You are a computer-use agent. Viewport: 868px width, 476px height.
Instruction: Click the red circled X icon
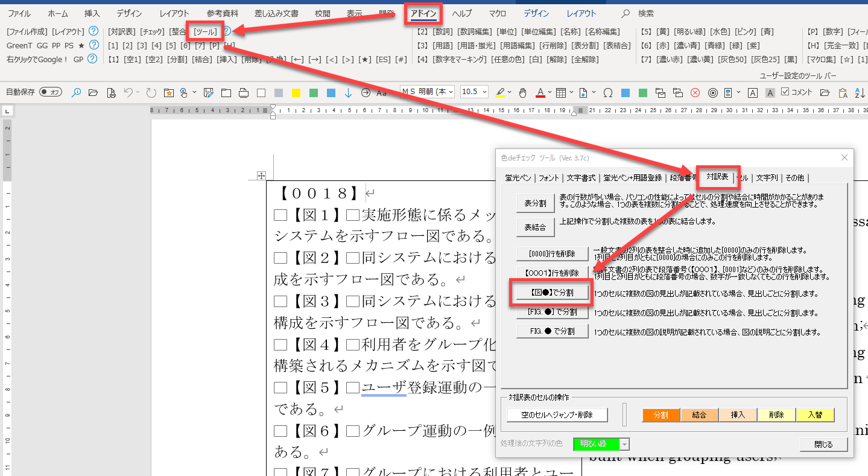(x=695, y=92)
